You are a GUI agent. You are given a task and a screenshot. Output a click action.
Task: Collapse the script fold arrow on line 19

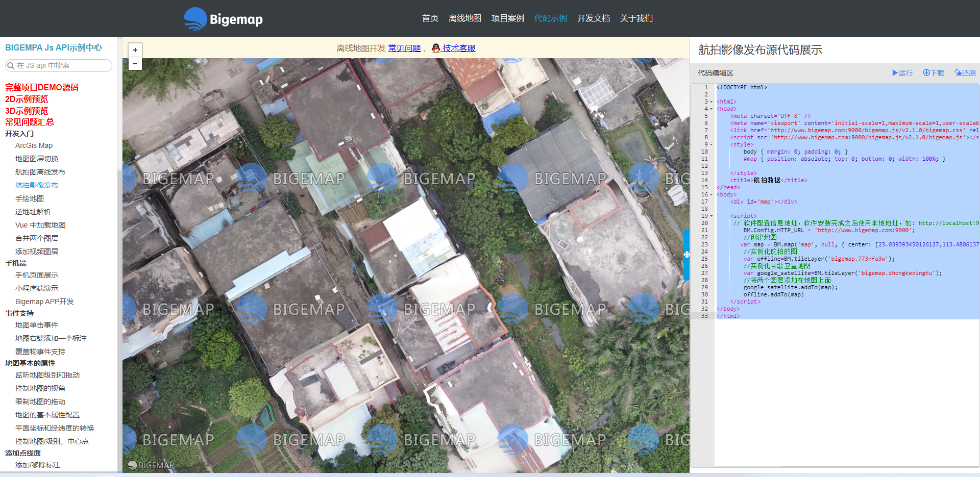click(712, 216)
